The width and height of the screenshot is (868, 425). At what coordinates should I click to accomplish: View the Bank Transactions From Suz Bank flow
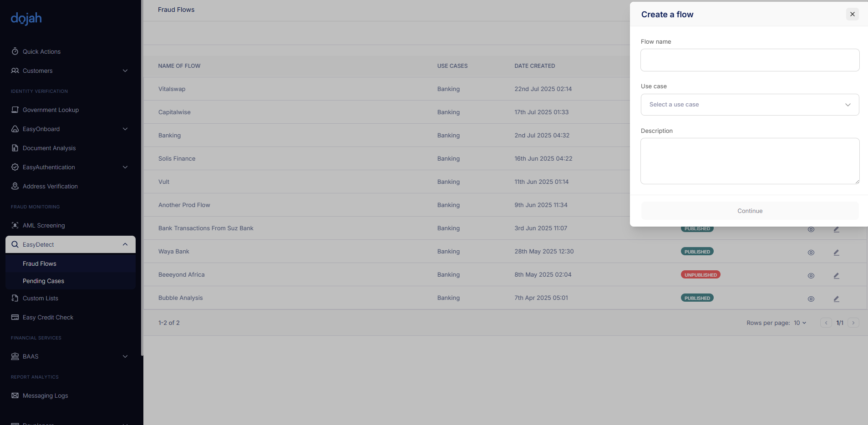pyautogui.click(x=811, y=229)
